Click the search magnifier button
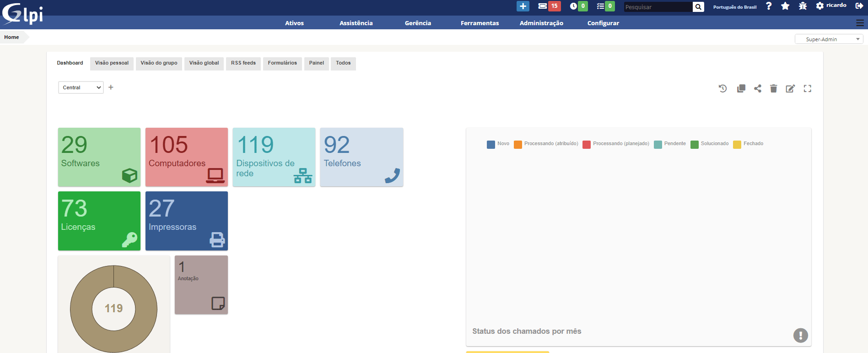 (698, 7)
